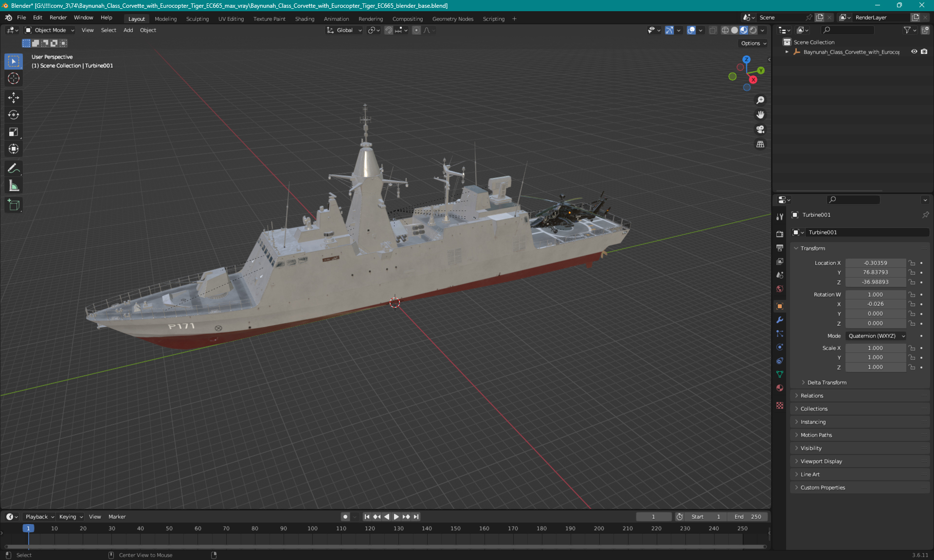Open the Render menu
934x560 pixels.
click(58, 17)
